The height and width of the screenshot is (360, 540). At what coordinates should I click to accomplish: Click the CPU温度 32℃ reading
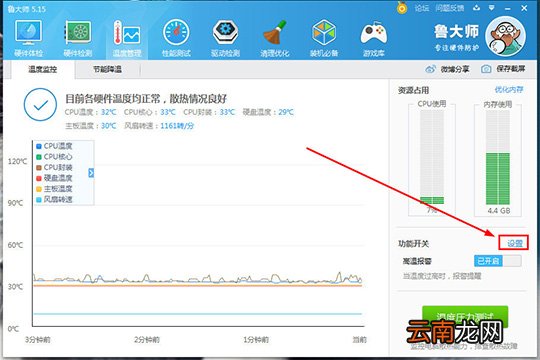[91, 112]
